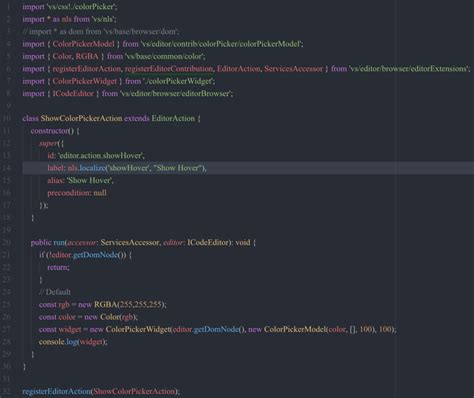Click the 'vs/nls' module path string
This screenshot has width=474, height=398.
[x=103, y=19]
